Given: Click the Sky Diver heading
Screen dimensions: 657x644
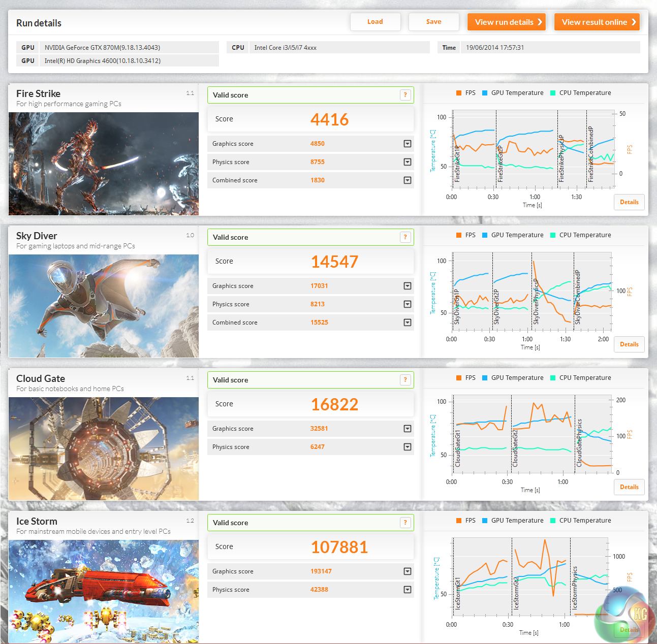Looking at the screenshot, I should click(37, 236).
